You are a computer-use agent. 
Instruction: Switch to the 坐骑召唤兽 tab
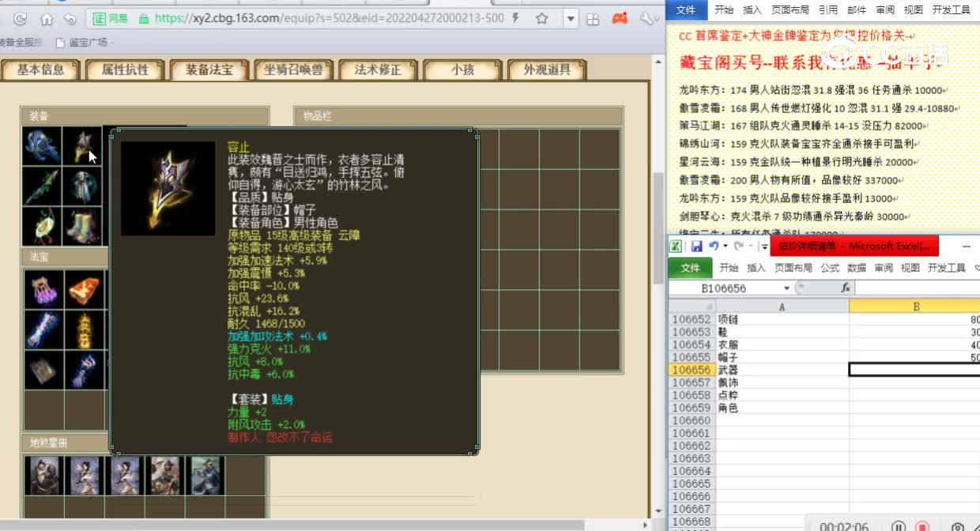click(x=293, y=70)
